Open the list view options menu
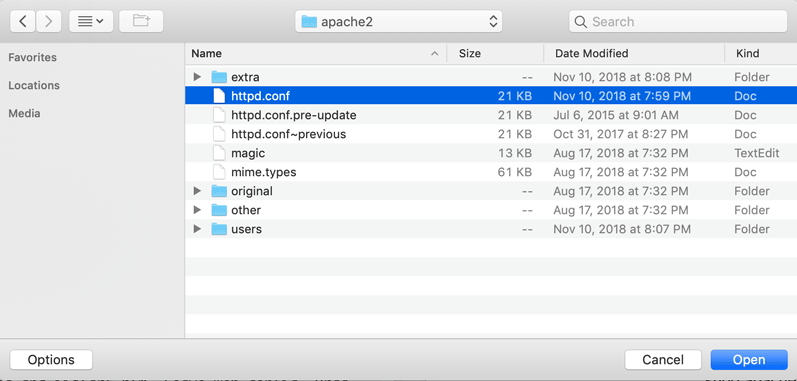This screenshot has height=381, width=797. 91,21
